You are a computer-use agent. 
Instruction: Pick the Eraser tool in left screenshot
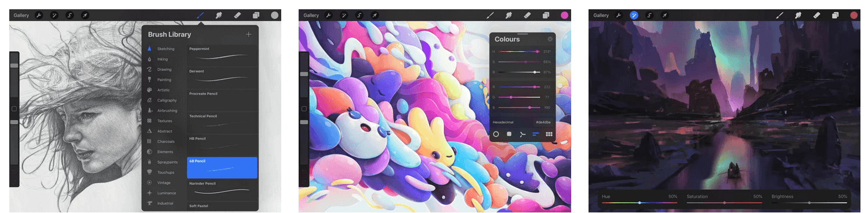(x=237, y=15)
